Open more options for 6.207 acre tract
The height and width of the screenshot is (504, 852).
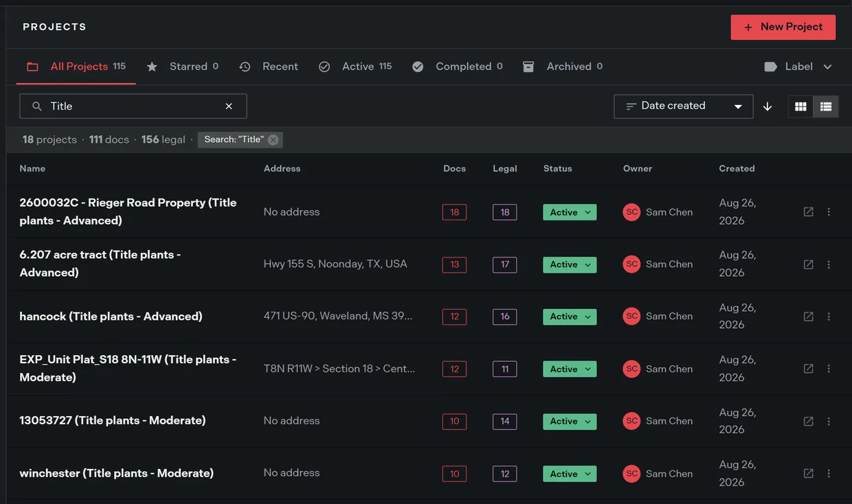tap(829, 264)
